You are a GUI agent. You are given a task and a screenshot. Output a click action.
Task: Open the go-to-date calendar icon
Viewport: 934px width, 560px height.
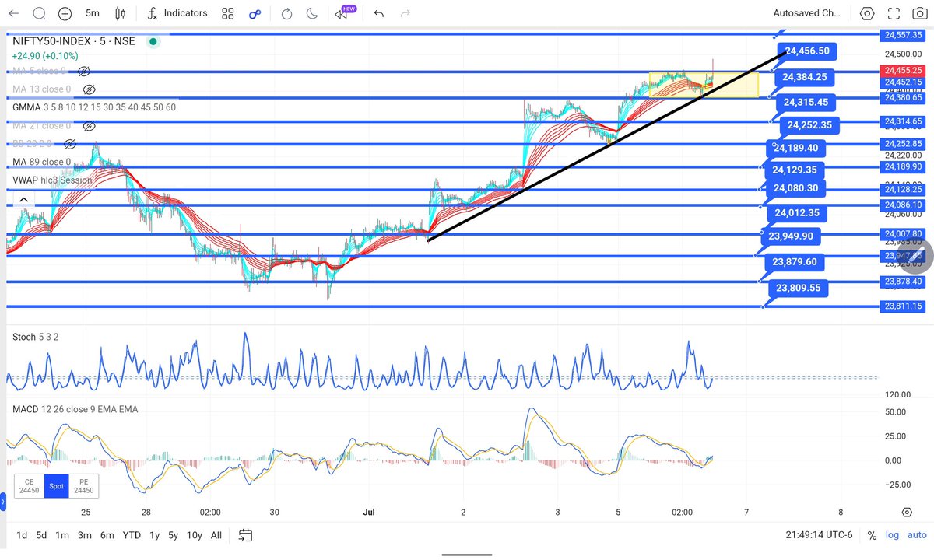tap(245, 535)
